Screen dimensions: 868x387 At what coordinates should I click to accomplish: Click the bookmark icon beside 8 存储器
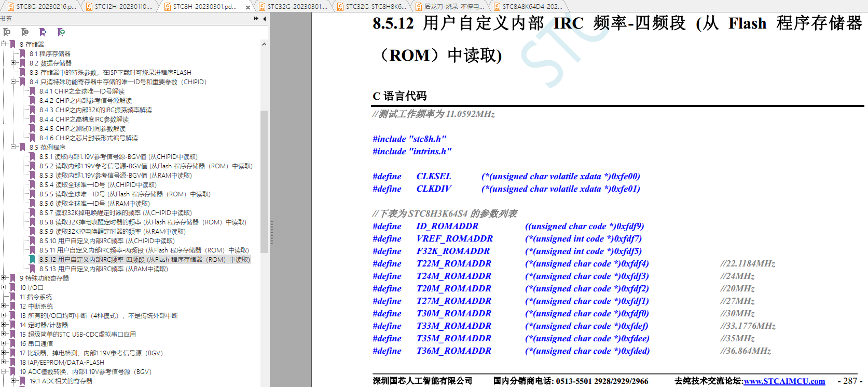[12, 45]
